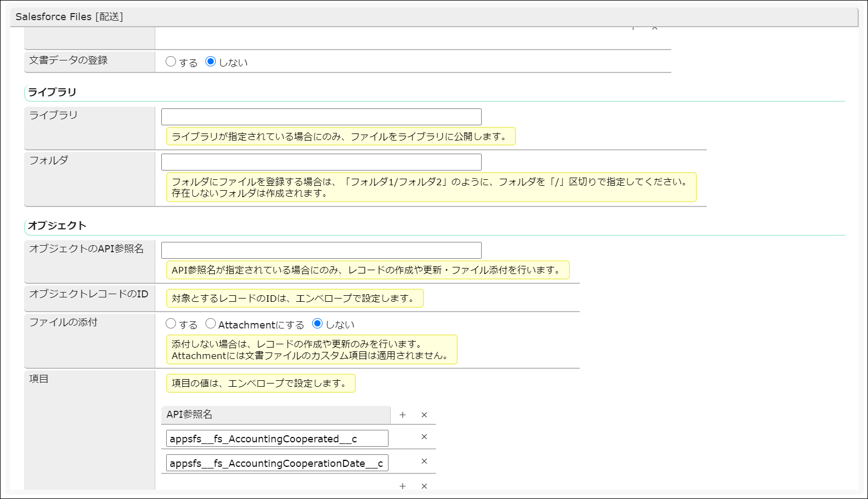Select する for ファイルの添付

(171, 324)
